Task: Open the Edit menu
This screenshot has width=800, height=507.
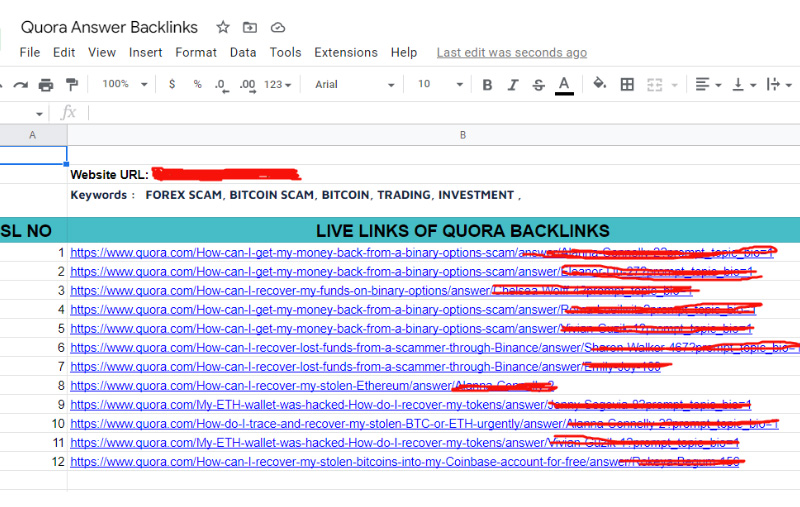Action: click(64, 53)
